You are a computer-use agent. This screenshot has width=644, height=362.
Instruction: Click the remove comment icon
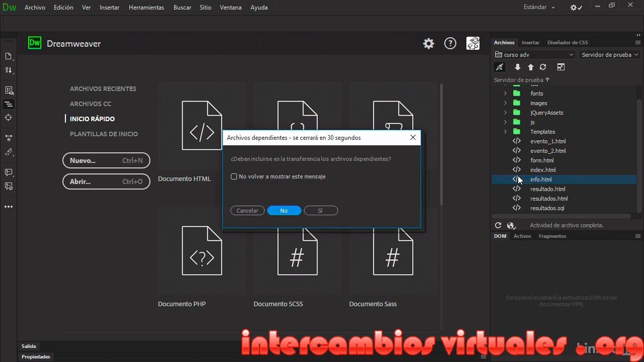tap(9, 186)
